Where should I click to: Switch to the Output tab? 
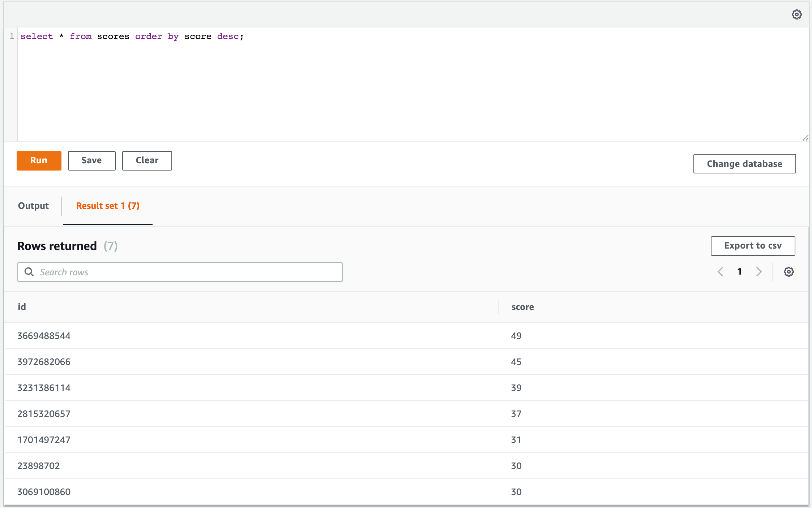(33, 206)
